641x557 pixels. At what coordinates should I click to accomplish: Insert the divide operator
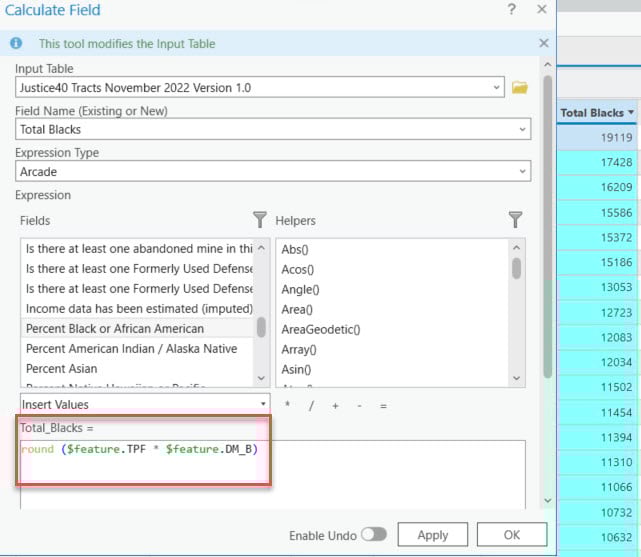point(312,405)
